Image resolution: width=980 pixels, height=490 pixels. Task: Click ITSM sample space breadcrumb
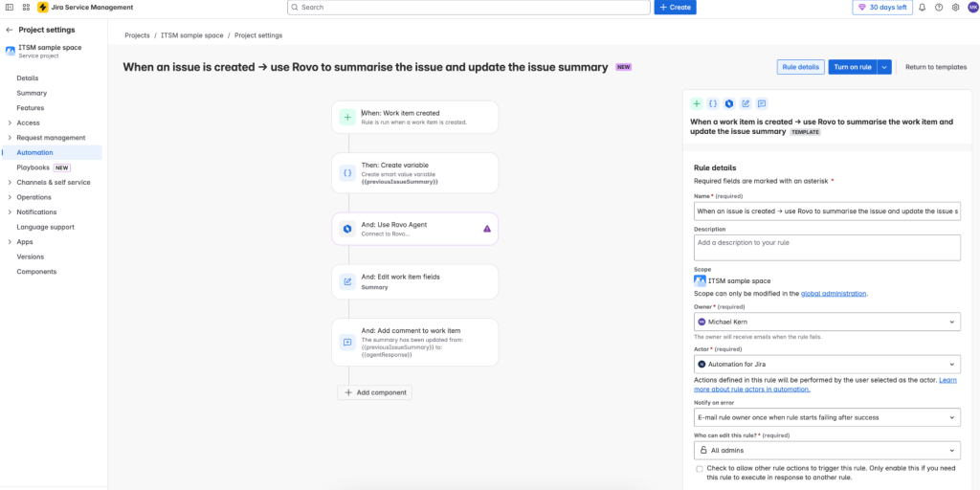[x=191, y=35]
